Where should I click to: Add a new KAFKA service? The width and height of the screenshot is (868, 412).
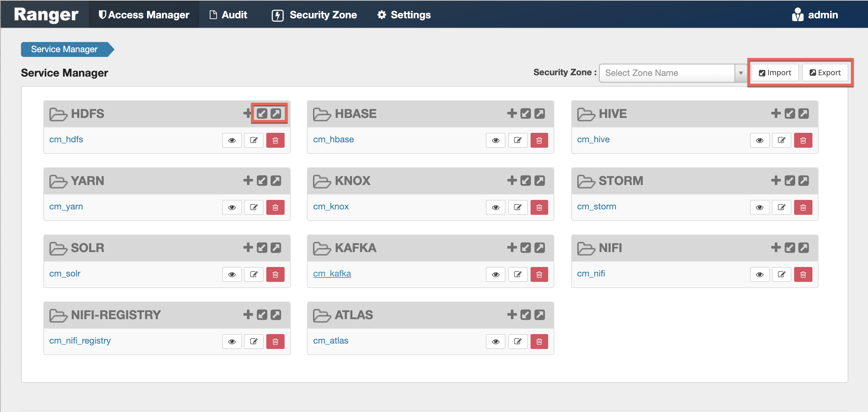[x=512, y=247]
